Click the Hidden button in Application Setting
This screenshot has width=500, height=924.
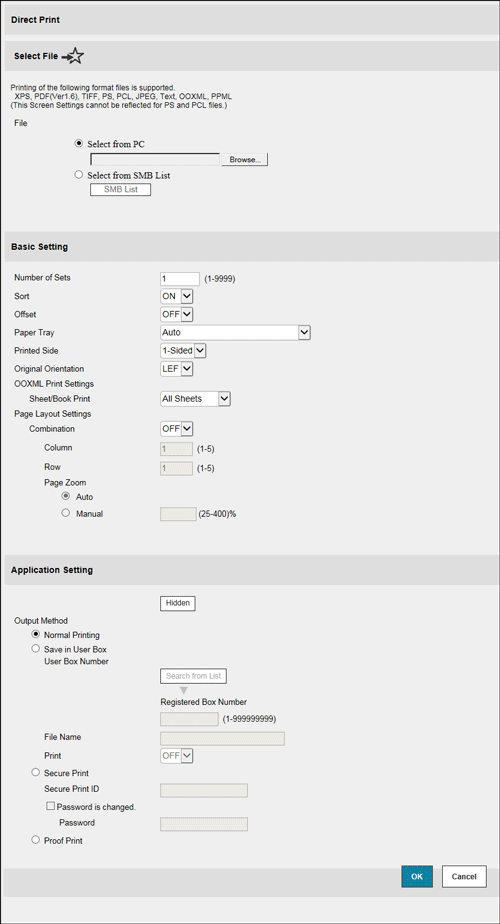coord(178,603)
